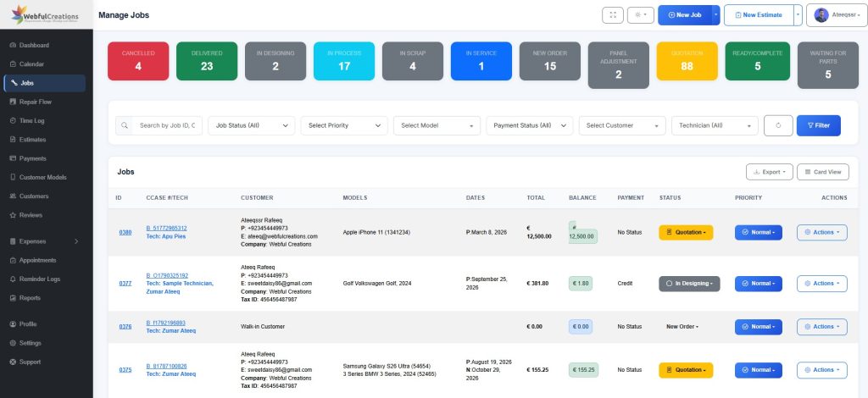Open the Export dropdown
This screenshot has width=868, height=398.
pos(770,172)
